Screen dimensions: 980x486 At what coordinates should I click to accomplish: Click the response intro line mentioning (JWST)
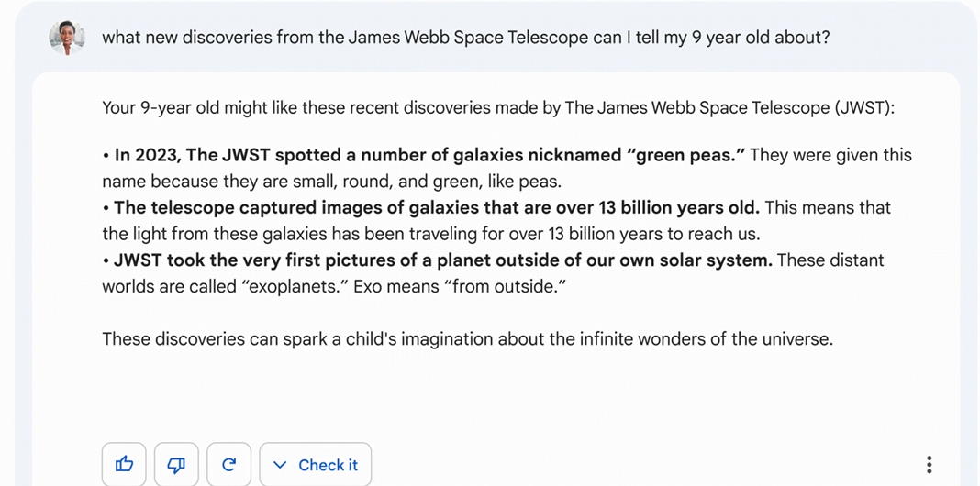[497, 107]
